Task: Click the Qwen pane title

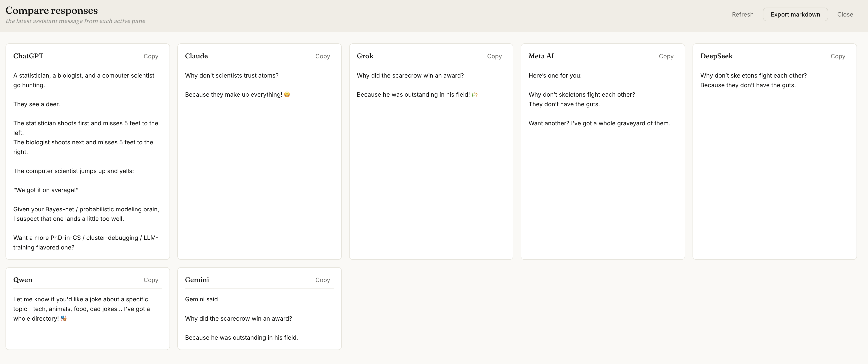Action: (x=23, y=280)
